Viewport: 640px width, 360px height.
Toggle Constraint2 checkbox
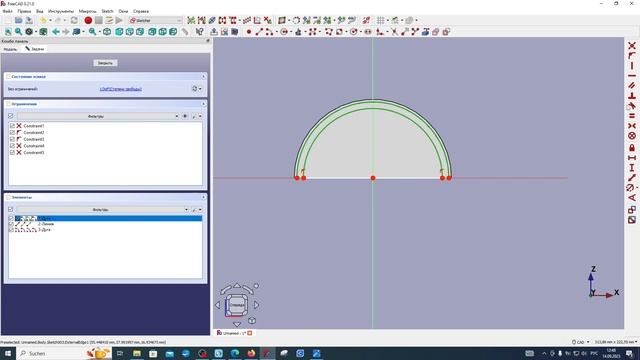[x=12, y=132]
